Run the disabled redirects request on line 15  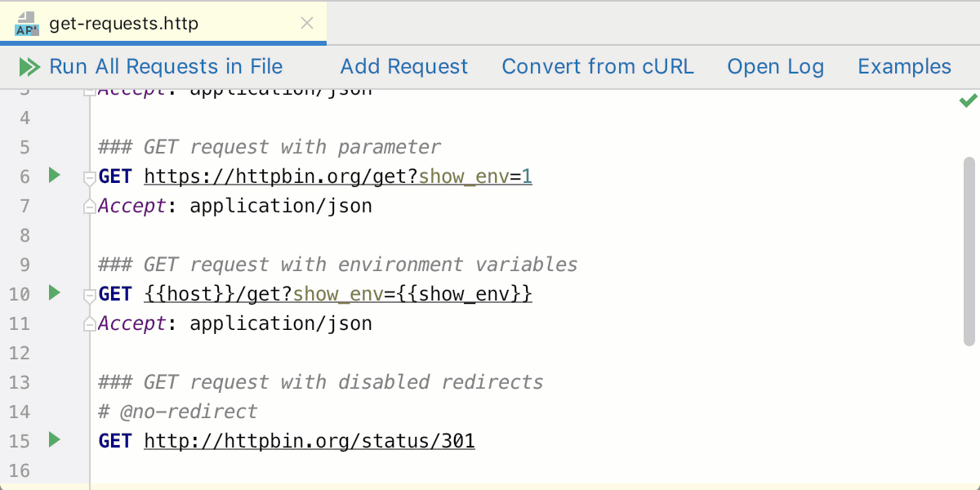pyautogui.click(x=54, y=440)
